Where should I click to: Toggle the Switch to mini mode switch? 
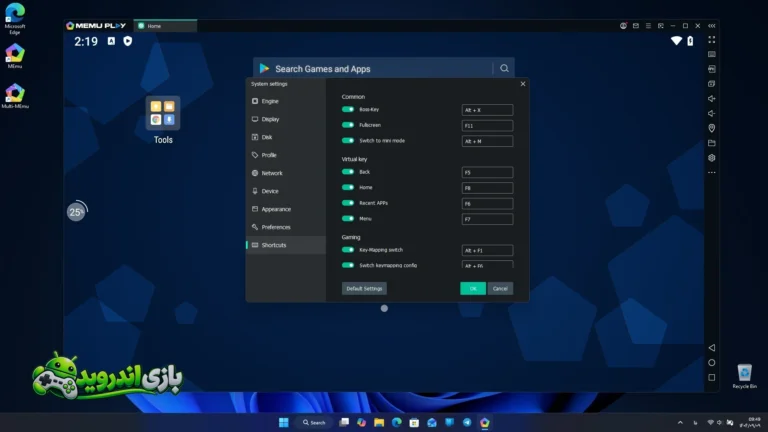(348, 141)
